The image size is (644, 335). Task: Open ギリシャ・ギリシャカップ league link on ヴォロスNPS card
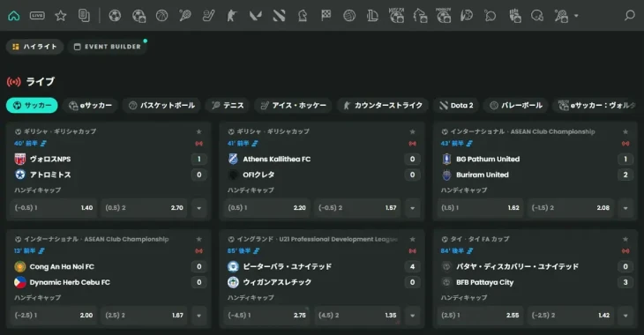pos(60,131)
